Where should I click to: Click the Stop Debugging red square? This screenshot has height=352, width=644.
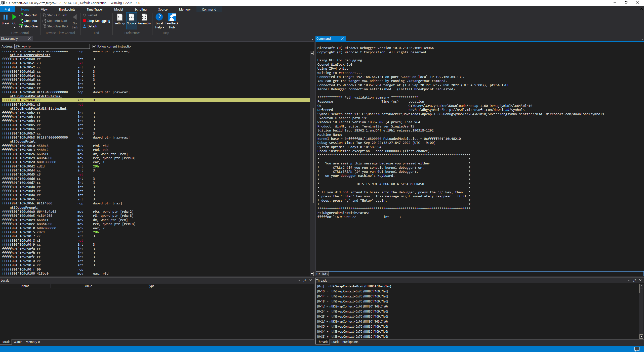tap(85, 21)
